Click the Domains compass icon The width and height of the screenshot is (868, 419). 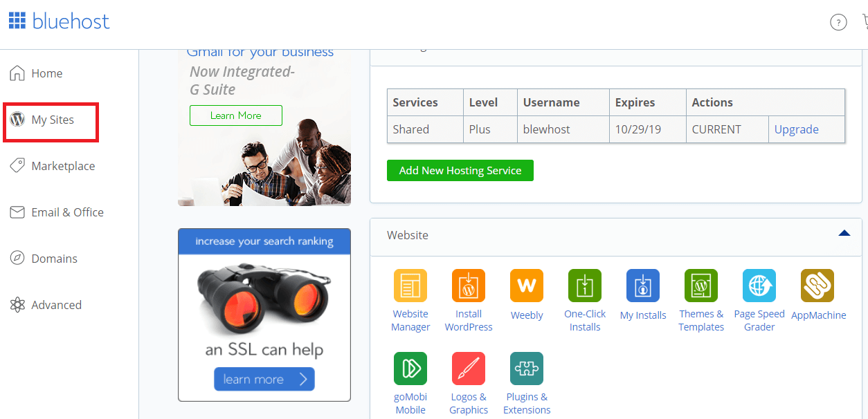[17, 259]
